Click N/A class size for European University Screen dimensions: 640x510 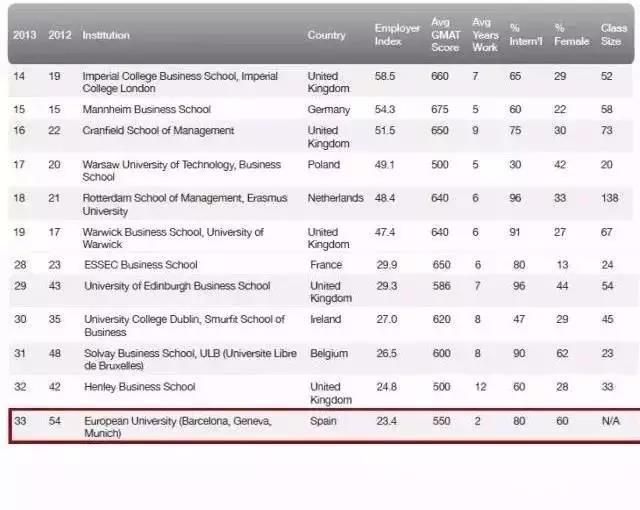click(611, 421)
